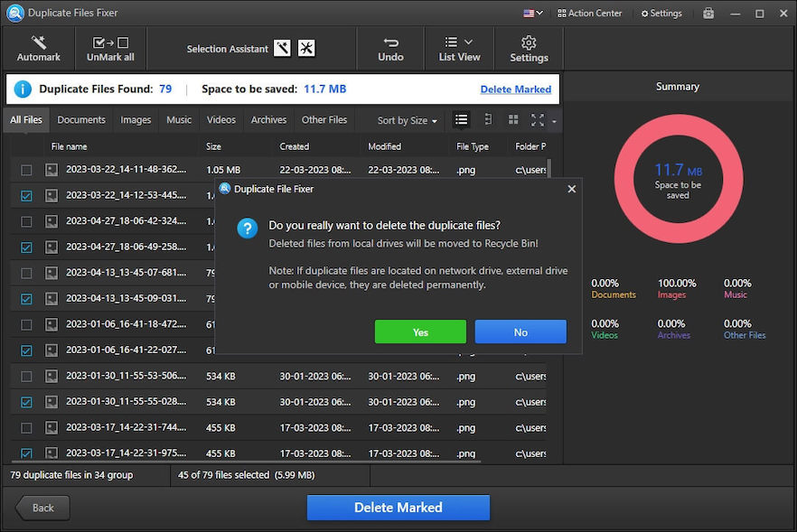This screenshot has height=532, width=797.
Task: Switch to the Images tab
Action: pyautogui.click(x=136, y=120)
